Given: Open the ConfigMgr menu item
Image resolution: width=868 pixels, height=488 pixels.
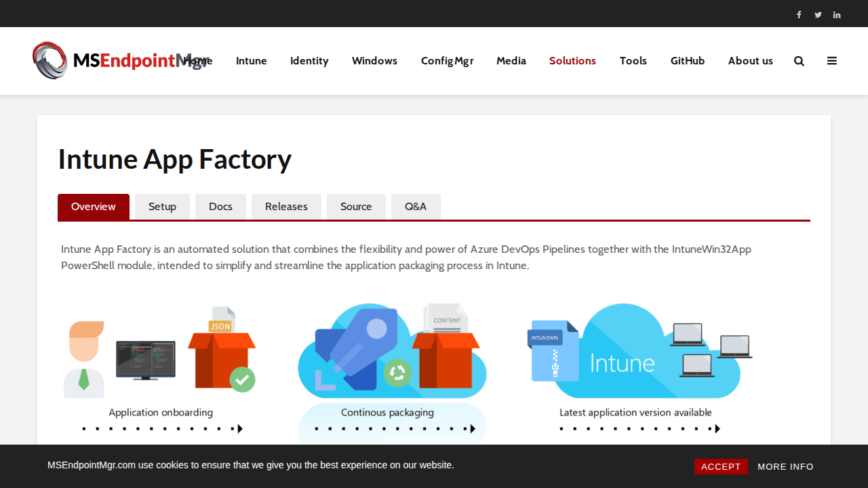Looking at the screenshot, I should [447, 61].
